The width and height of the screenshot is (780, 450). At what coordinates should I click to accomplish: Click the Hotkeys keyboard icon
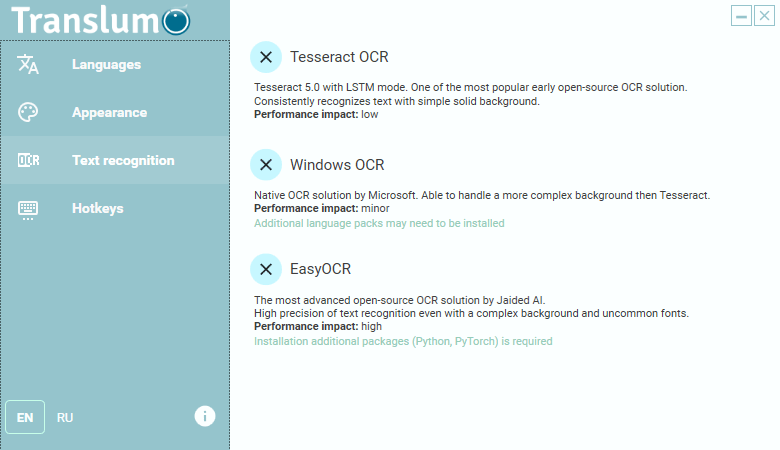point(28,210)
